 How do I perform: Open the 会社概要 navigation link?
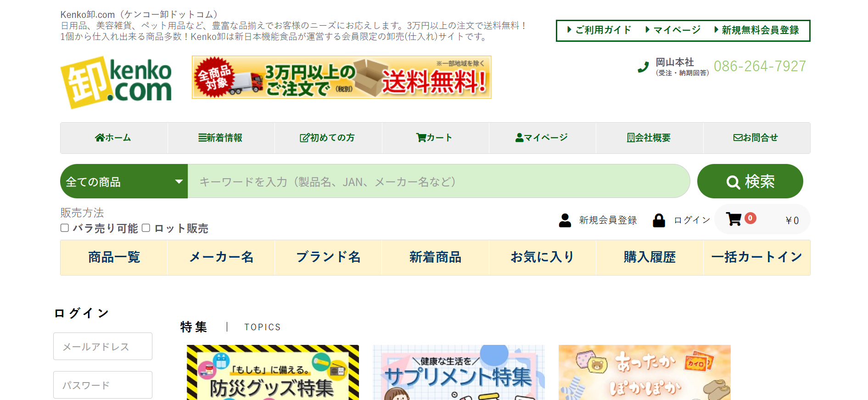click(x=649, y=138)
